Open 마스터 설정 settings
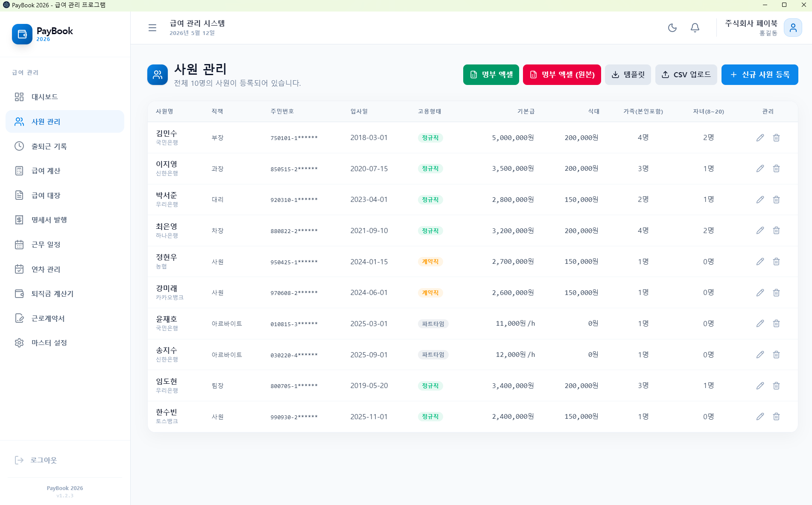812x505 pixels. (x=65, y=343)
